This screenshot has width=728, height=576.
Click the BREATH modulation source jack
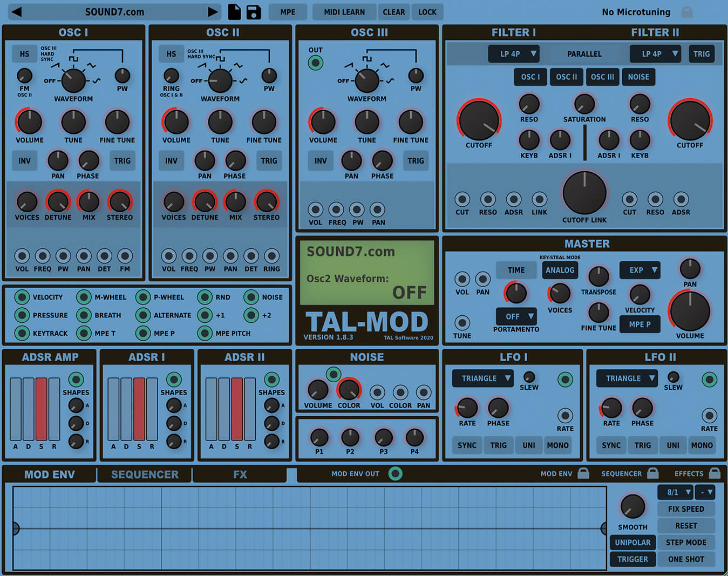[84, 315]
